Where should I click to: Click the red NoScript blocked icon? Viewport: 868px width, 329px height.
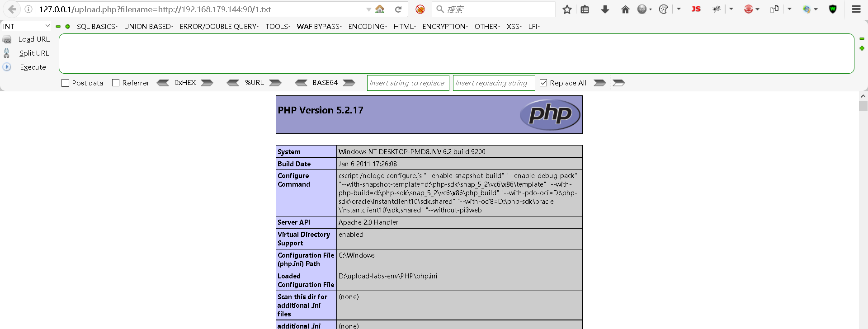tap(420, 9)
